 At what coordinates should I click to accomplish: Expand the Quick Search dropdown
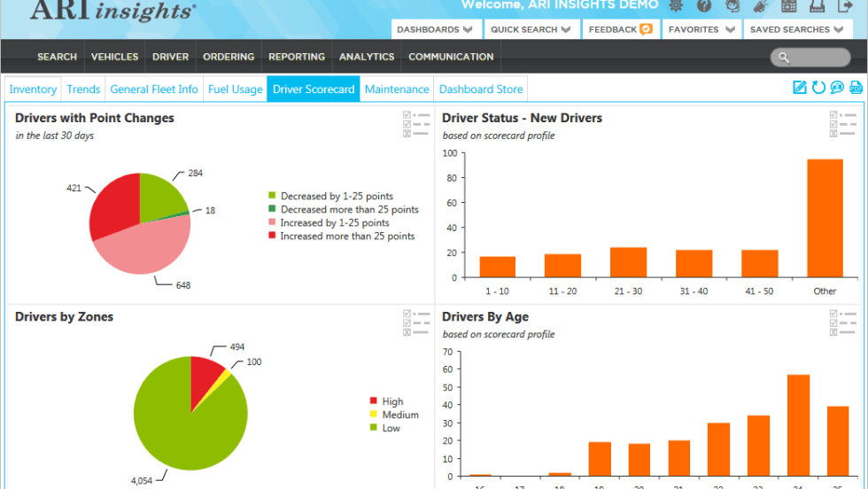coord(531,29)
